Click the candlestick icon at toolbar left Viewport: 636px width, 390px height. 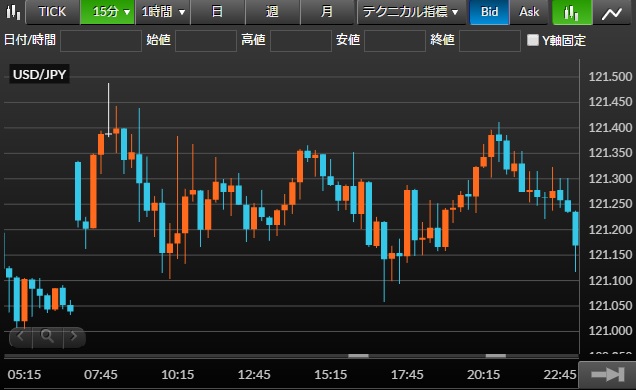point(13,12)
